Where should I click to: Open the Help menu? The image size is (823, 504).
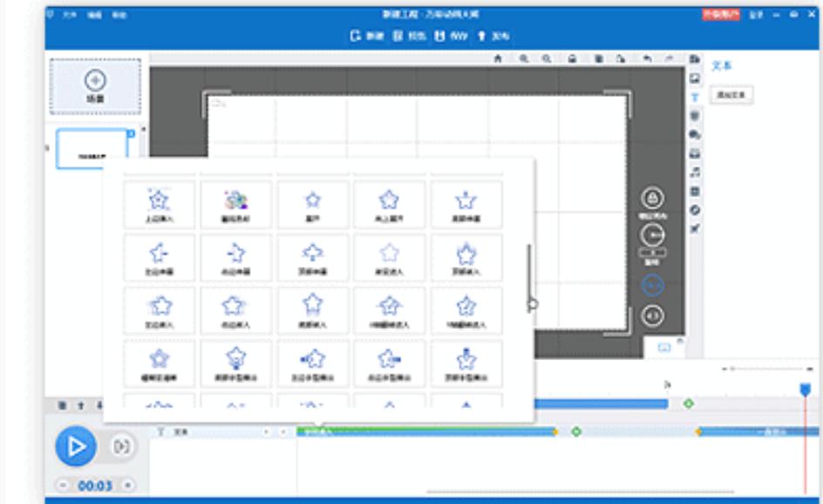pos(119,15)
